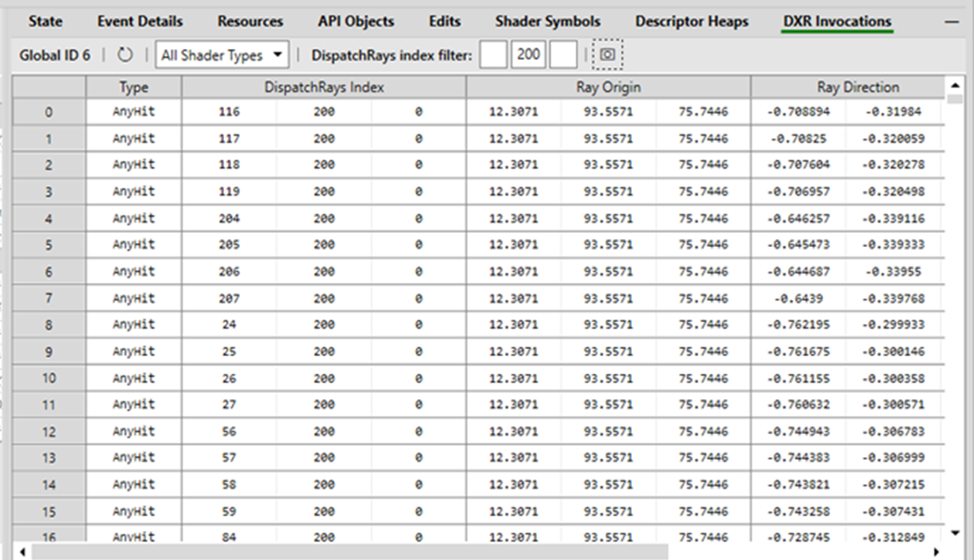Click the horizontal scrollbar right arrow

[x=937, y=551]
